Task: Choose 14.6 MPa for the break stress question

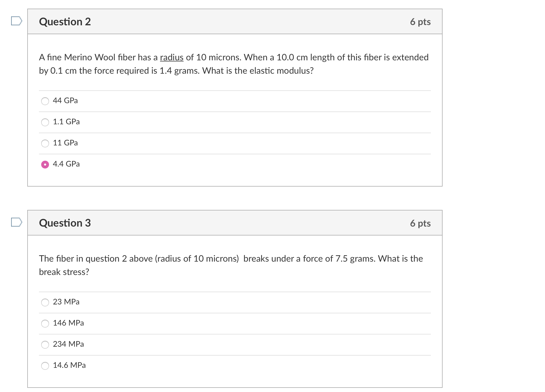Action: [45, 366]
